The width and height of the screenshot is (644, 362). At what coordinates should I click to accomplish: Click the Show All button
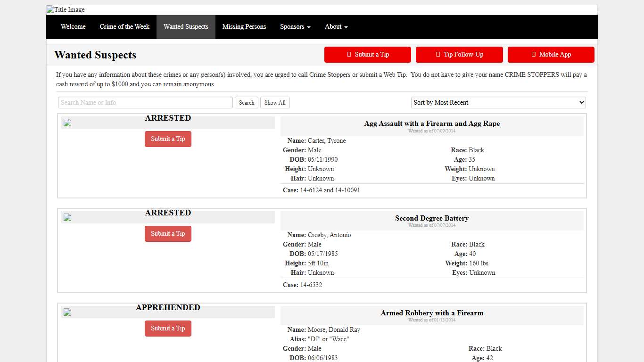tap(275, 103)
